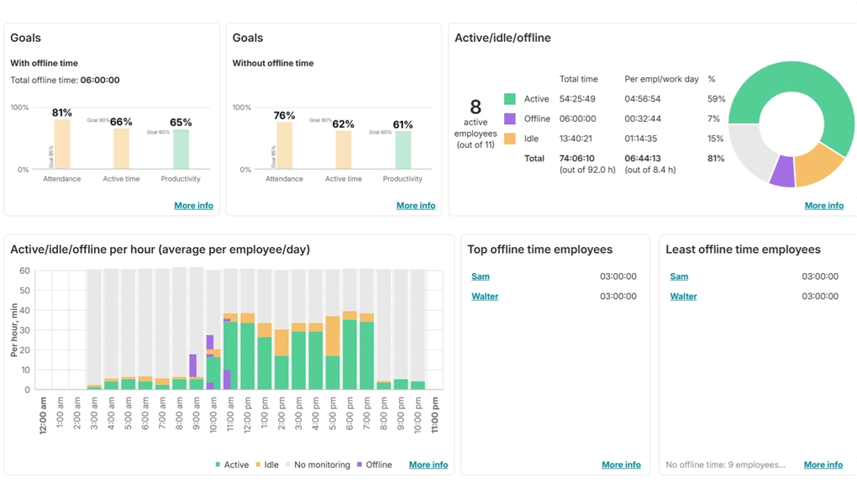Image resolution: width=857 pixels, height=504 pixels.
Task: Open More info in Goals With offline time card
Action: click(193, 206)
